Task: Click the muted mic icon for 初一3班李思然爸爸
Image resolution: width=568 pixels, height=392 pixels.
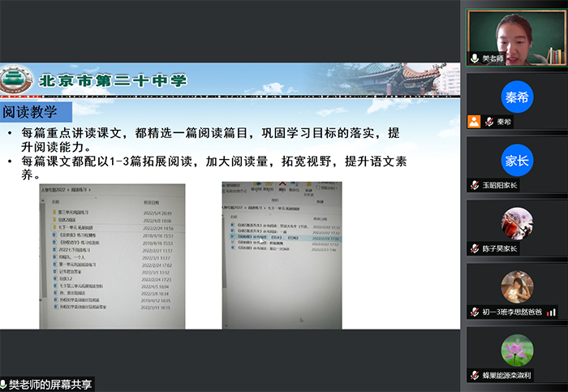Action: point(475,312)
